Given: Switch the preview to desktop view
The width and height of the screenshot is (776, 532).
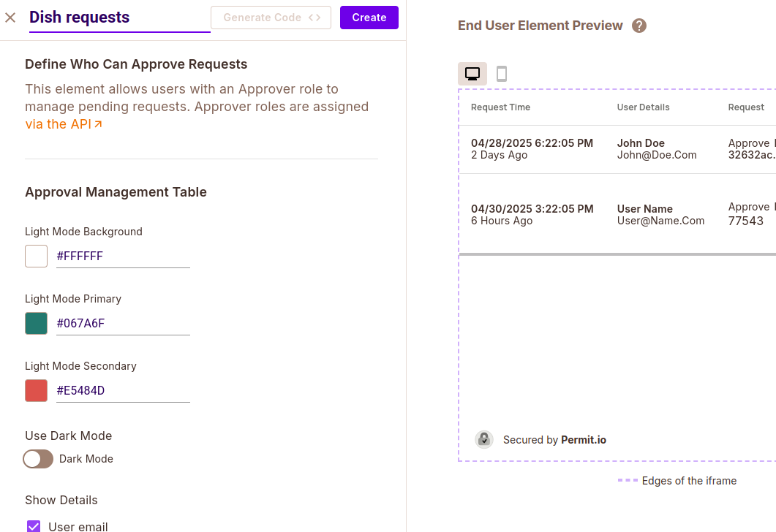Looking at the screenshot, I should coord(472,73).
